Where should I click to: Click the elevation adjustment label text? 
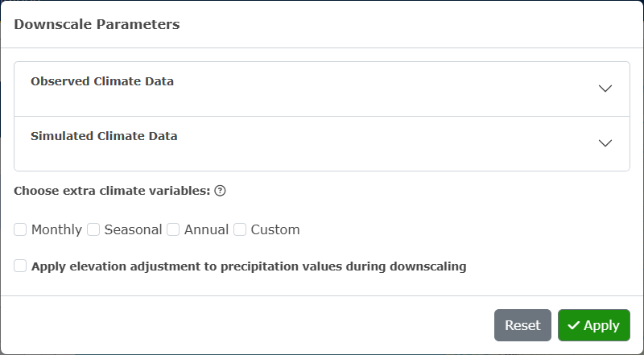click(249, 266)
